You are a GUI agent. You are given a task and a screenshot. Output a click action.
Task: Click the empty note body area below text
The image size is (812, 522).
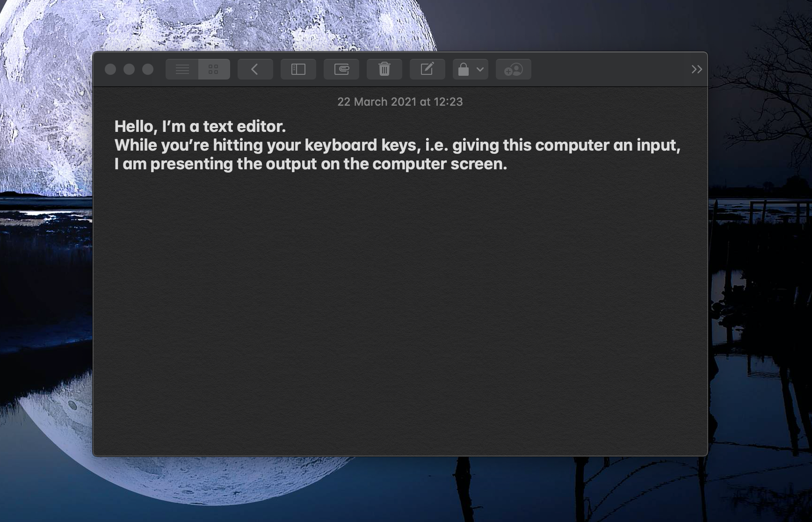[x=400, y=313]
